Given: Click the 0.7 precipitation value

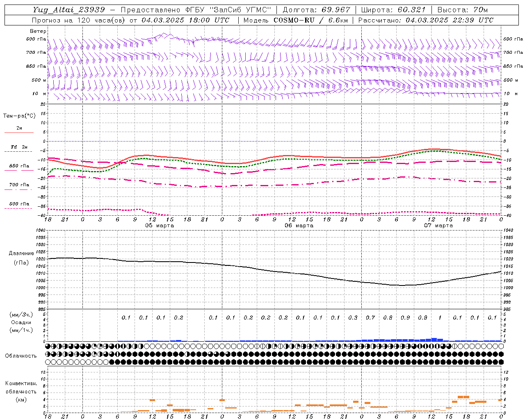Looking at the screenshot, I should tap(370, 317).
